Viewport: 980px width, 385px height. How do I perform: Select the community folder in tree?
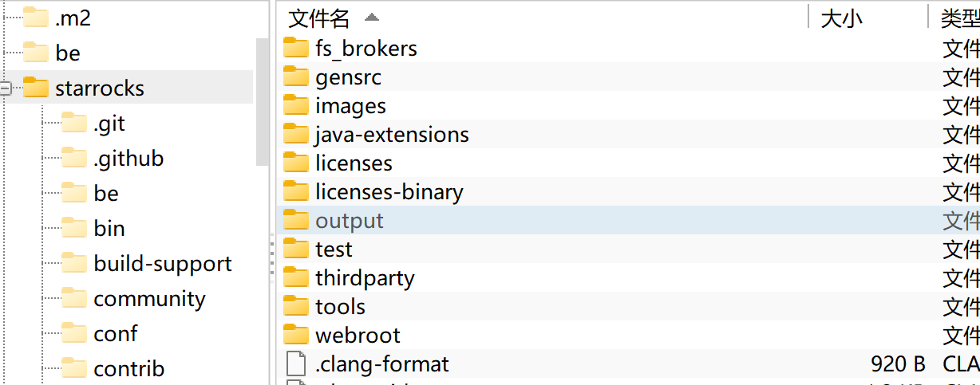pyautogui.click(x=149, y=299)
